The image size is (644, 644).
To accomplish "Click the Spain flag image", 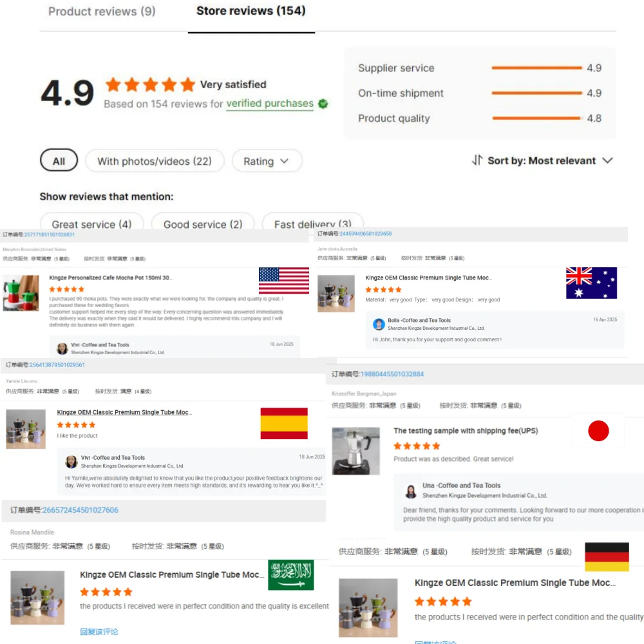I will pos(284,424).
